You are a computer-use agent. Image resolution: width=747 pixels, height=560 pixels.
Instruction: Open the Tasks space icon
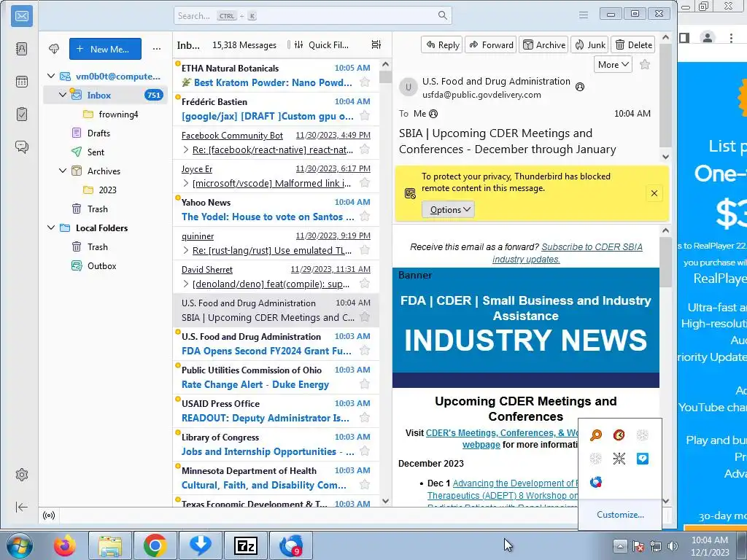click(21, 114)
